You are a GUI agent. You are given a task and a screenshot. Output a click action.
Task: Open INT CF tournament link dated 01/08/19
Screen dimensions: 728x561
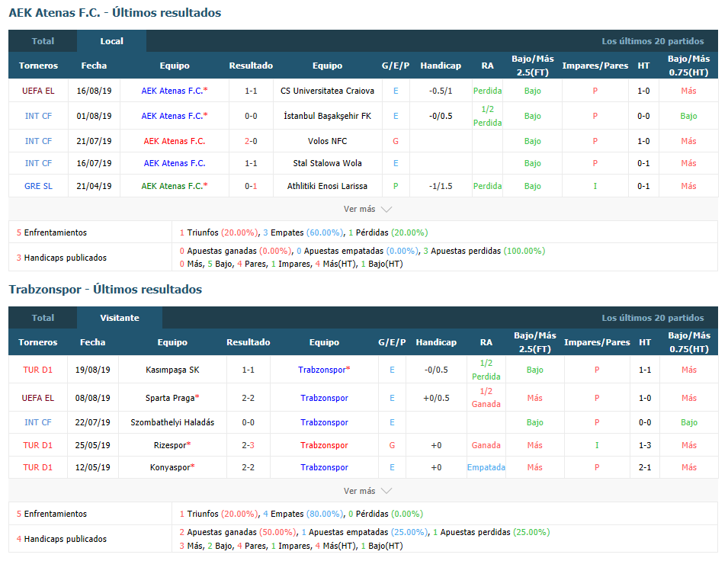(x=38, y=116)
